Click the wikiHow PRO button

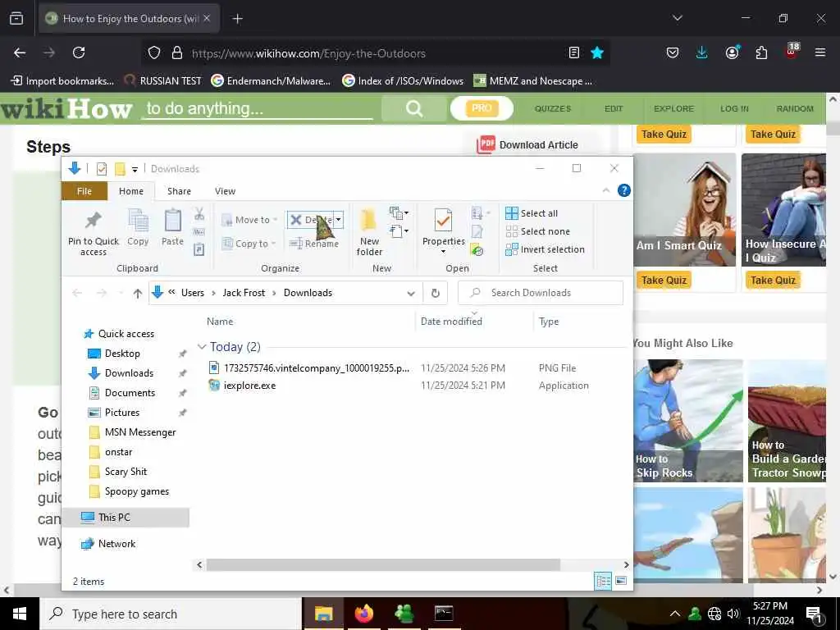click(x=482, y=109)
